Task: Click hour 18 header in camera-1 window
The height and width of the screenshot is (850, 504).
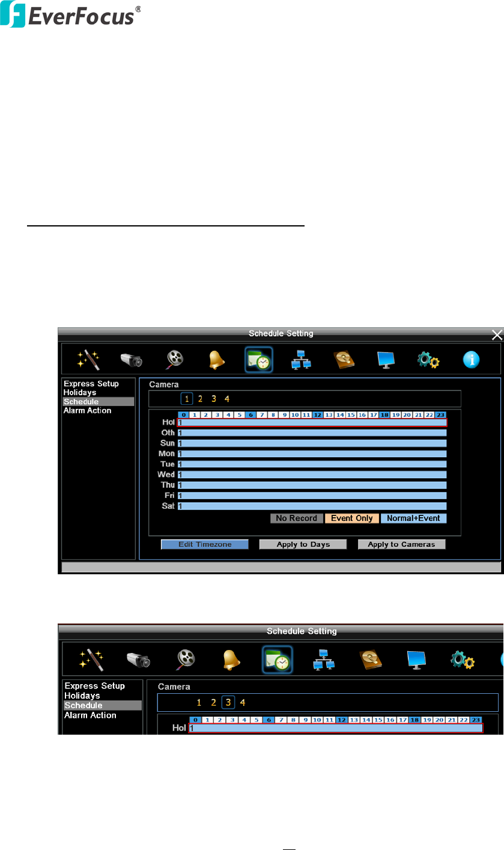Action: tap(385, 415)
